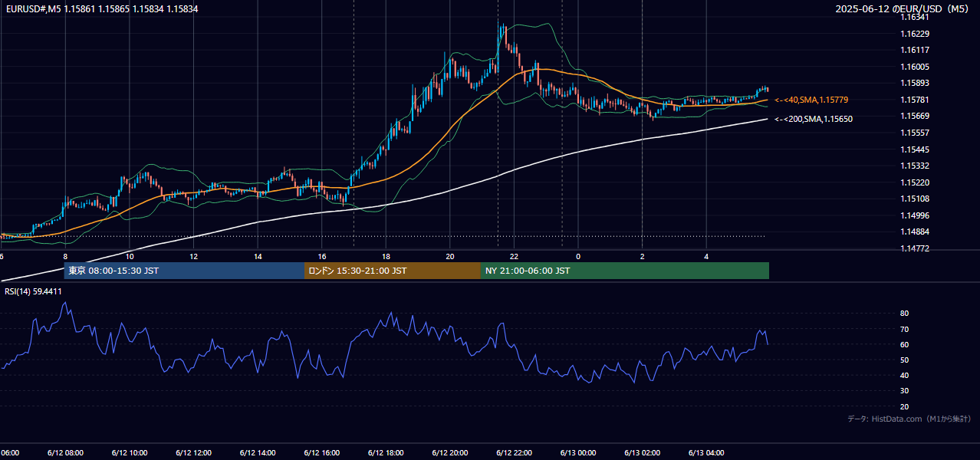
Task: Click the RSI 70 level label
Action: (x=905, y=329)
